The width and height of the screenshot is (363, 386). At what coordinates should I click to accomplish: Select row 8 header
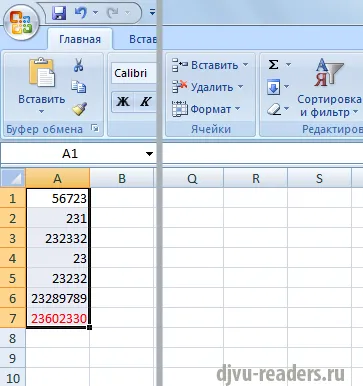click(13, 338)
